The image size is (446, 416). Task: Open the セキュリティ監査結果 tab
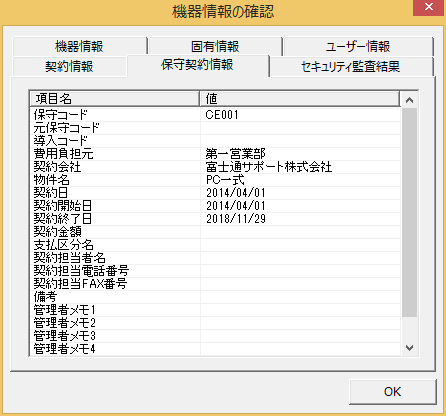click(x=351, y=66)
